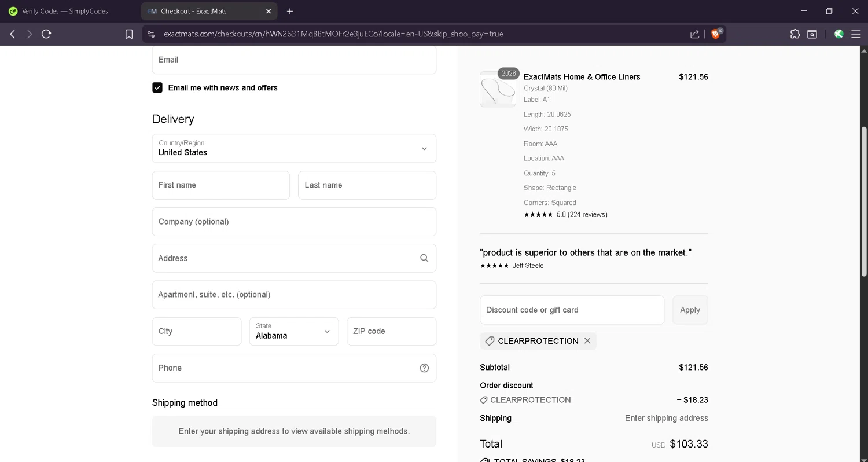Open Brave Shields icon
Screen dimensions: 868x462
coord(716,34)
